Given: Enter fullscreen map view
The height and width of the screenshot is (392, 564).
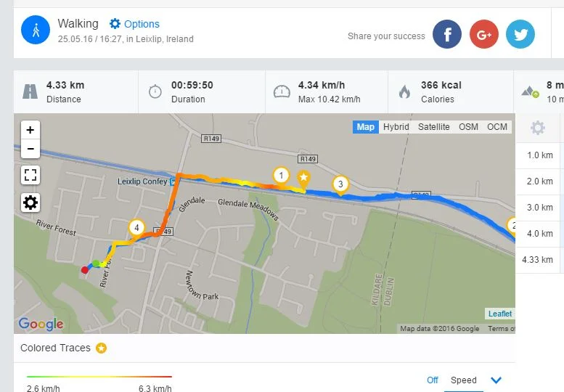Looking at the screenshot, I should tap(30, 175).
